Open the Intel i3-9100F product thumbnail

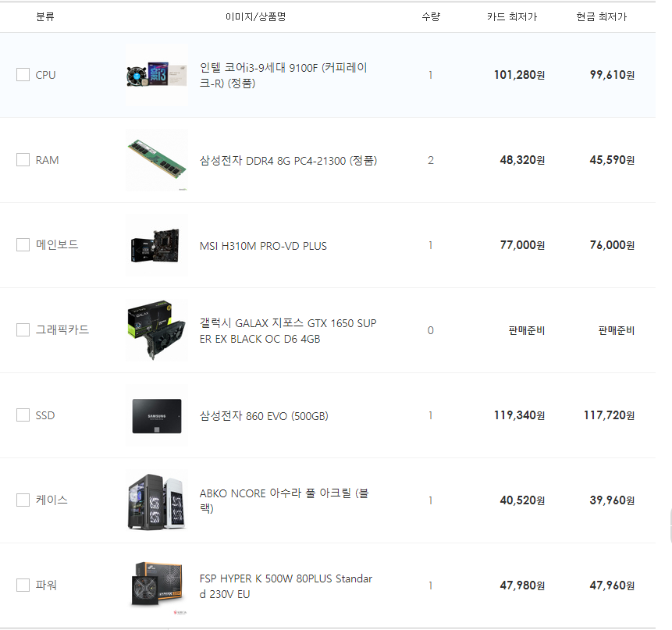(157, 75)
